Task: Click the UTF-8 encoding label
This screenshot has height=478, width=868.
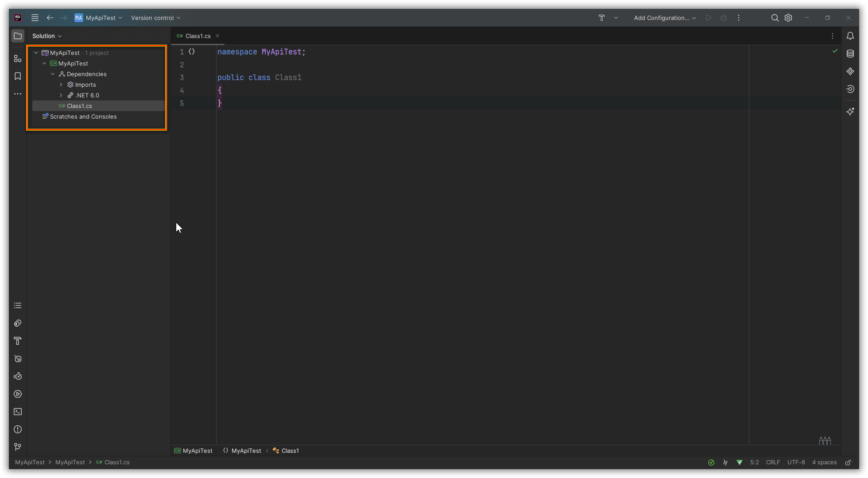Action: click(x=796, y=462)
